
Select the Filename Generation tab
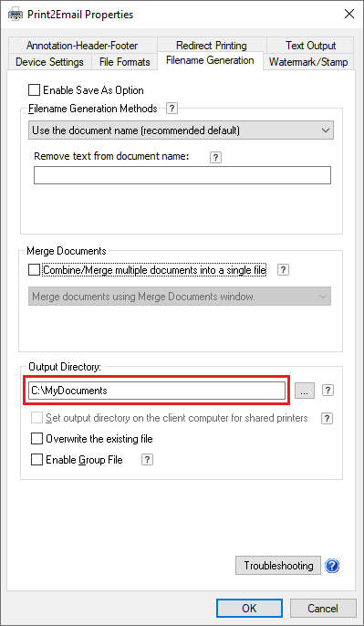coord(210,60)
